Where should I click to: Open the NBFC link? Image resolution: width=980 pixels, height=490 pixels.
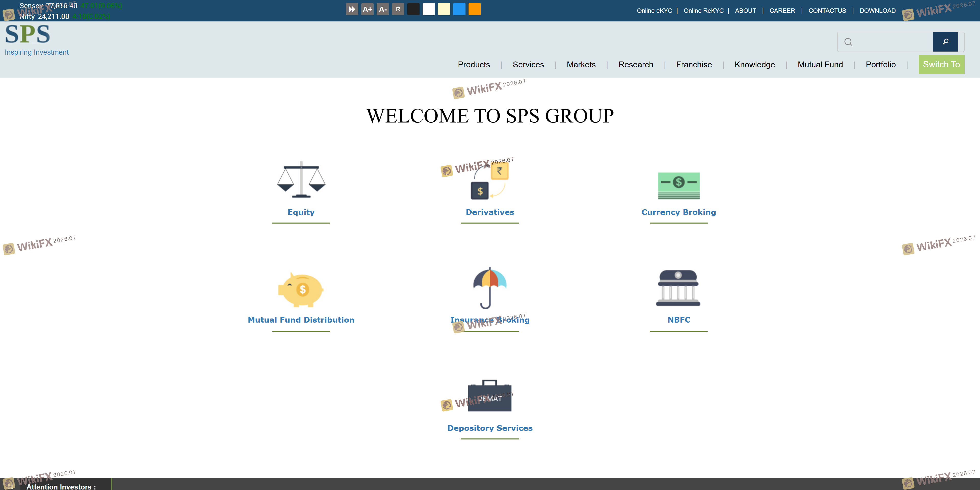coord(679,320)
